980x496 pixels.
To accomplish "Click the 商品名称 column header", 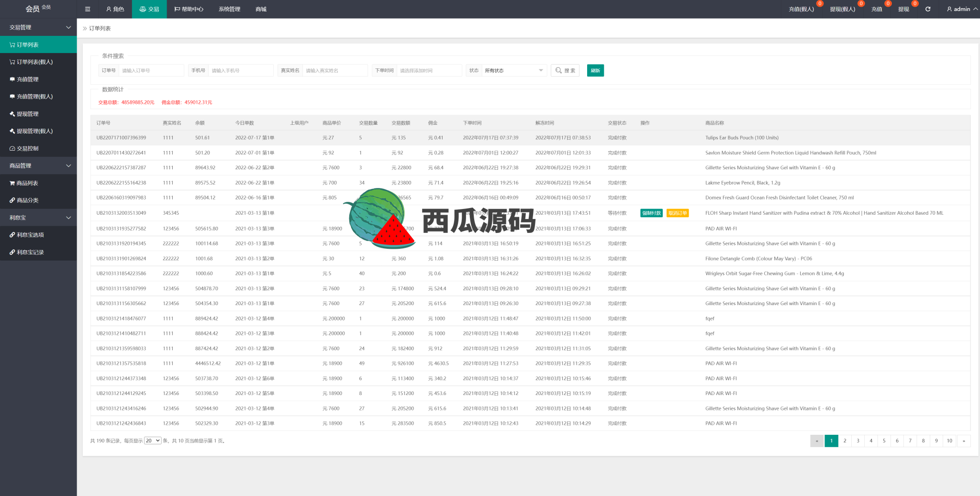I will click(714, 123).
